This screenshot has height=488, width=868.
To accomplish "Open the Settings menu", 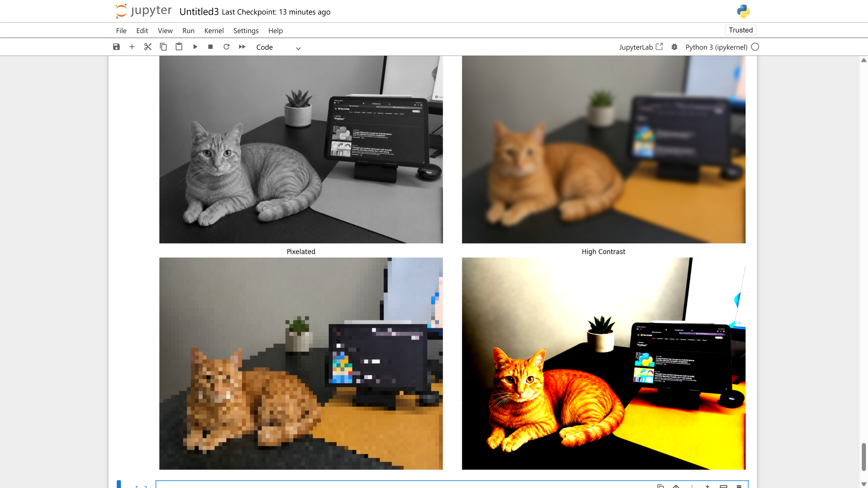I will (x=246, y=31).
